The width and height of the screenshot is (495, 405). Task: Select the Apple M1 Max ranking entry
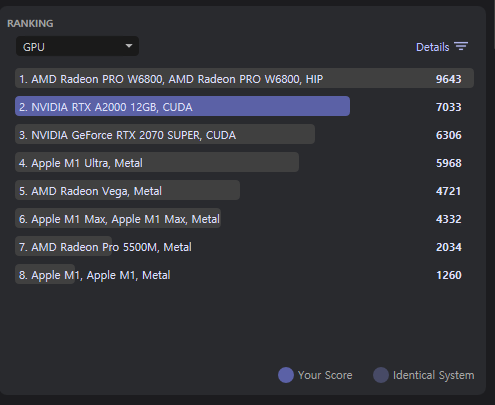point(118,218)
